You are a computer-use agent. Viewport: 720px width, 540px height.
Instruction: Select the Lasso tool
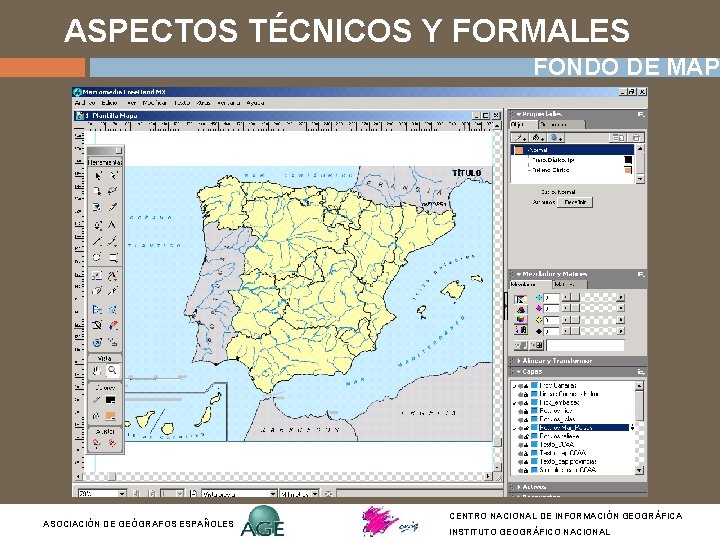pos(113,191)
